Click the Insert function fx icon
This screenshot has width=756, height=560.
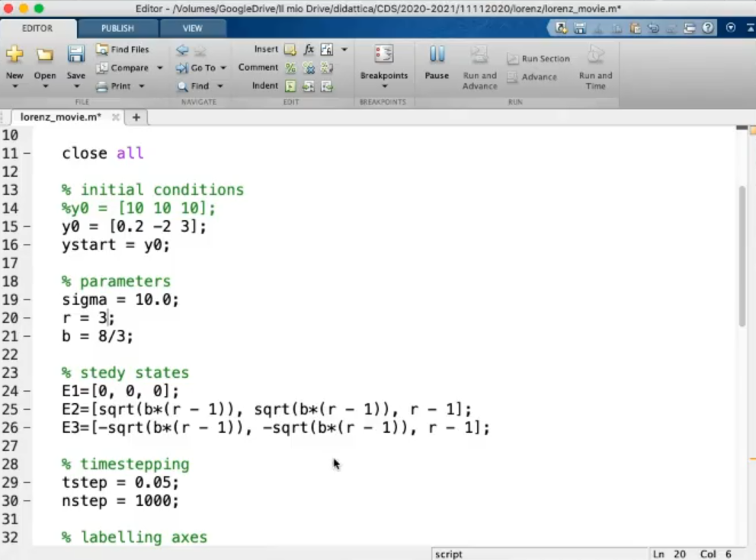(x=309, y=50)
